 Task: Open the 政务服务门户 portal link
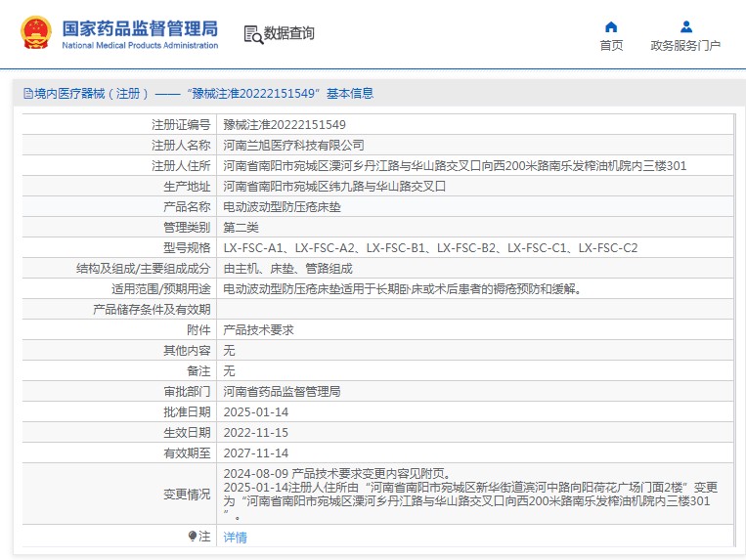685,45
